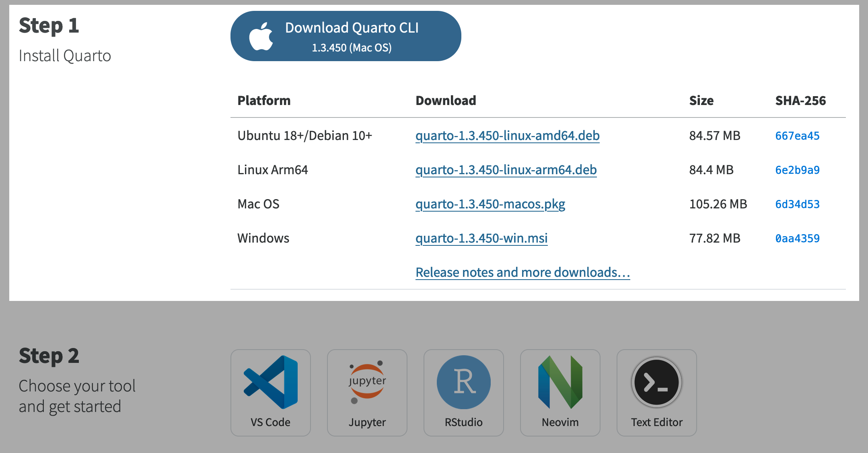Click the RStudio label under icon

pyautogui.click(x=464, y=422)
